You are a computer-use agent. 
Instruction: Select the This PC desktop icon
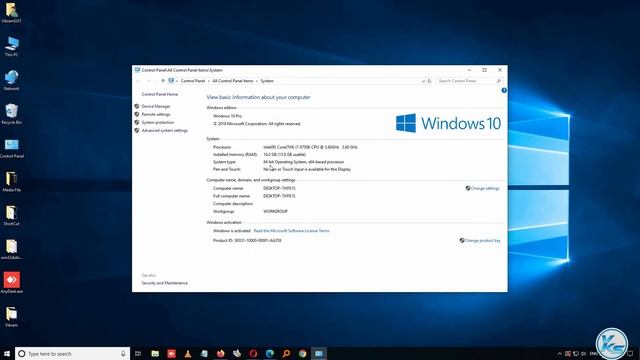[11, 46]
